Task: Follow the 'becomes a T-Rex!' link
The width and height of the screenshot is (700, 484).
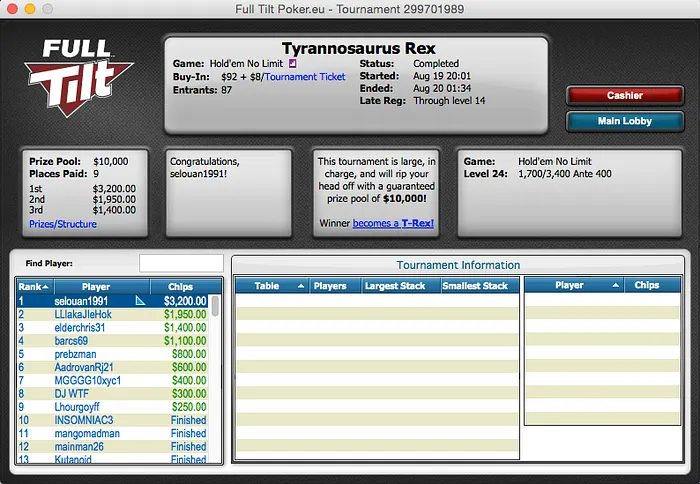Action: (393, 223)
